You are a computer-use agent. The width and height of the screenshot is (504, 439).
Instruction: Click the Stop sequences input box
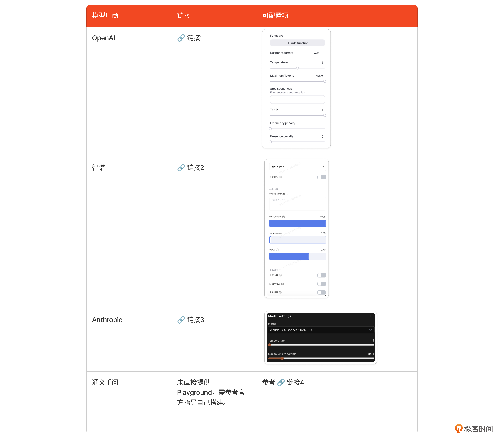(297, 99)
